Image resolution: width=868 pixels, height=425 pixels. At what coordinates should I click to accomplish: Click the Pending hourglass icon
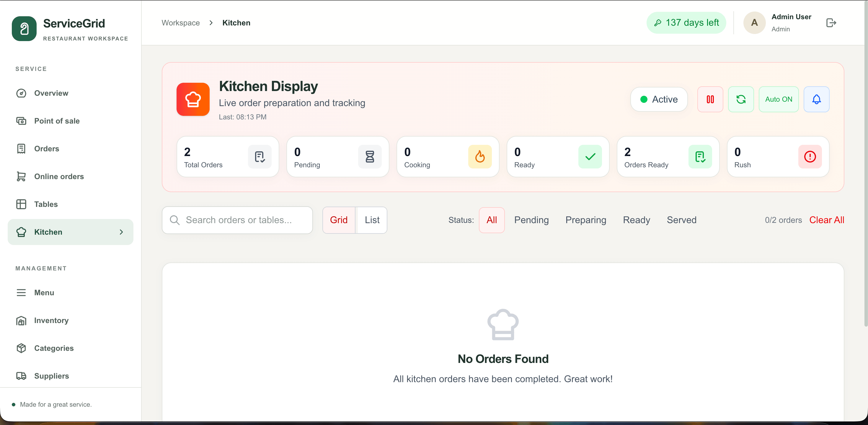(370, 157)
